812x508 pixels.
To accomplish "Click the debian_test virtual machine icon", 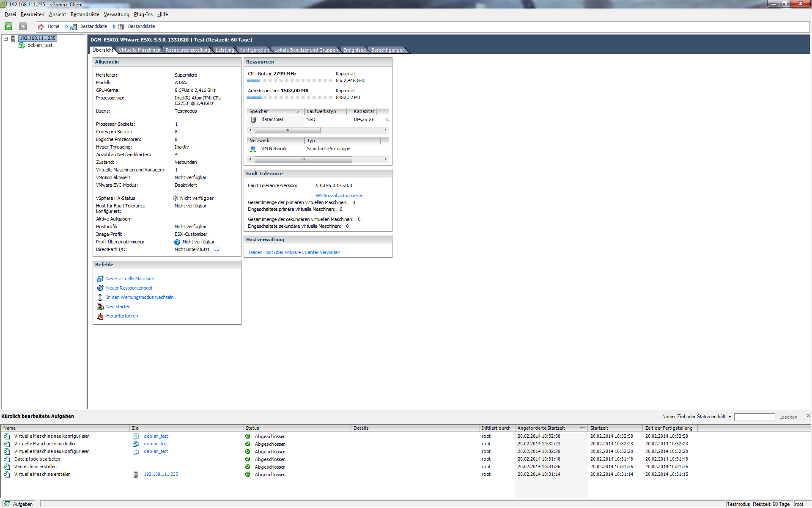I will 22,45.
